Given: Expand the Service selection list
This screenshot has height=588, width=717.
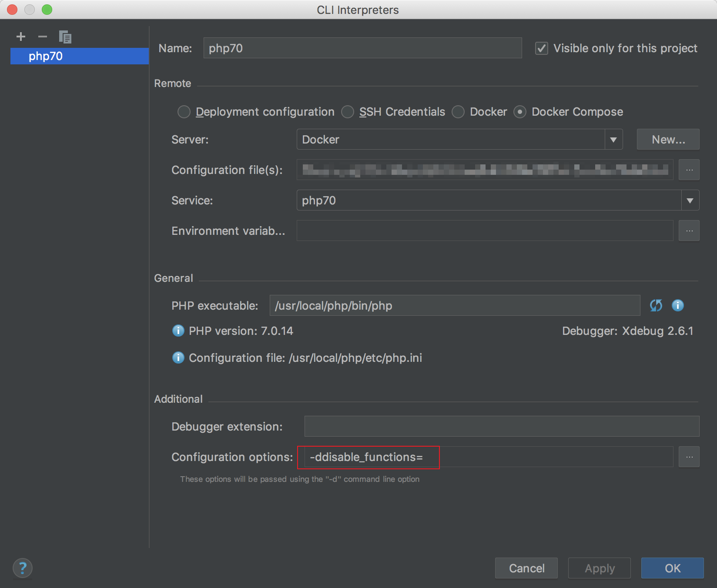Looking at the screenshot, I should tap(690, 200).
